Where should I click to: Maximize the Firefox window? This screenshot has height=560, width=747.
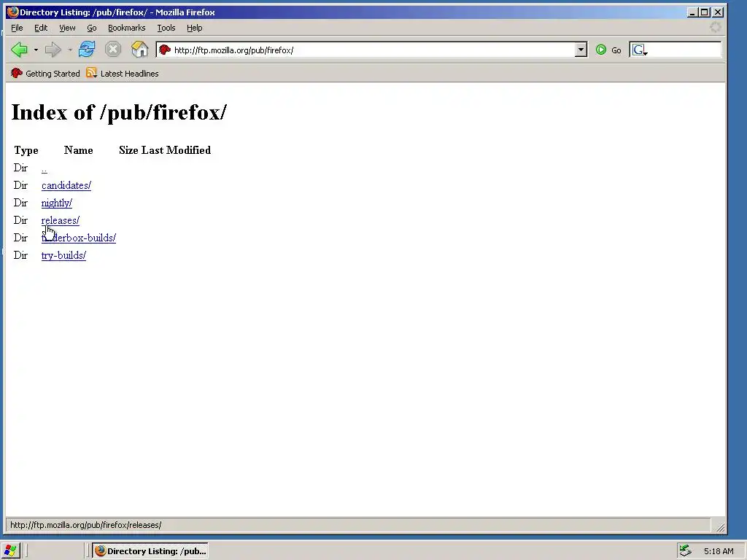pos(705,12)
